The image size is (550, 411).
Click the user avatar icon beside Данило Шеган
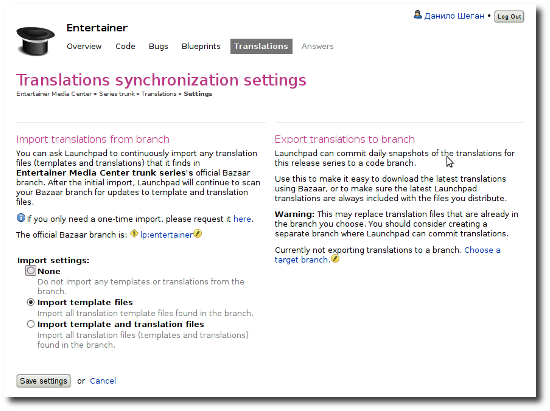pos(417,15)
